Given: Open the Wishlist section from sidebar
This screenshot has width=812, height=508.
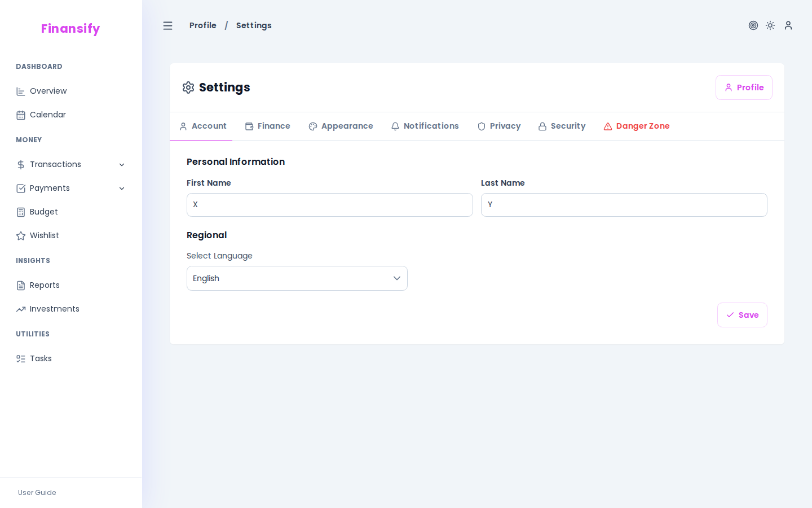Looking at the screenshot, I should pyautogui.click(x=44, y=235).
